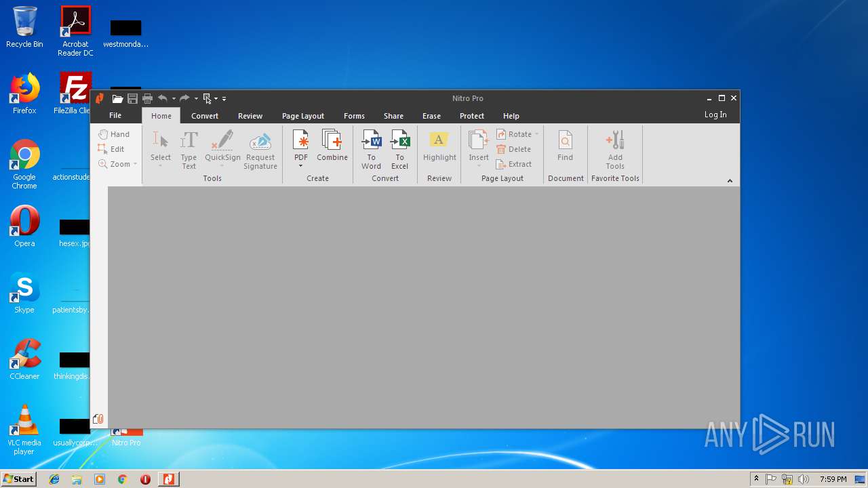The height and width of the screenshot is (488, 868).
Task: Combine files into one PDF
Action: coord(332,146)
